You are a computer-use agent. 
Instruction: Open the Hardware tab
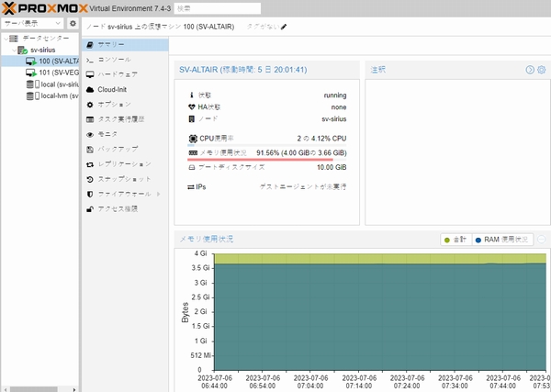[x=125, y=74]
